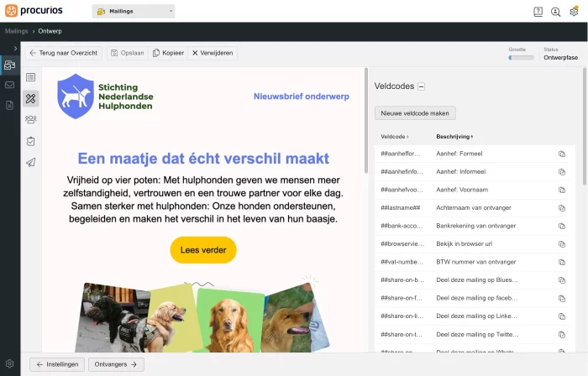The width and height of the screenshot is (588, 376).
Task: Click the paper plane send icon
Action: [31, 163]
